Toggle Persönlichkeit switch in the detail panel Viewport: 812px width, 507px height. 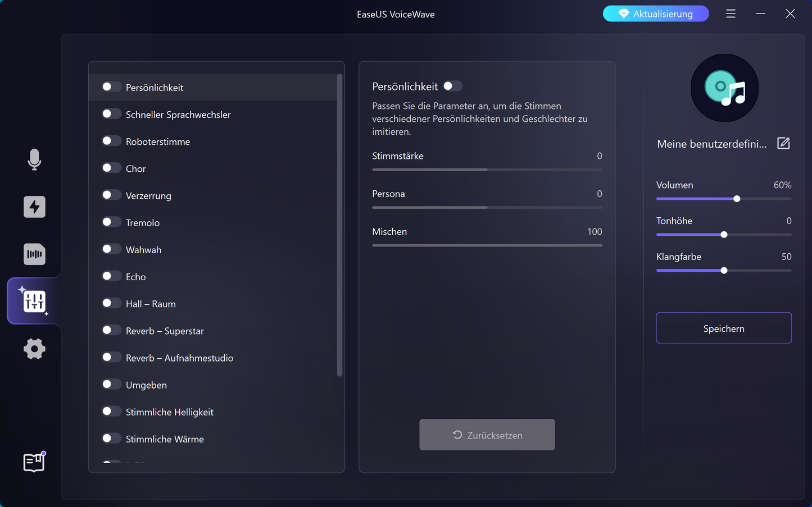coord(452,86)
